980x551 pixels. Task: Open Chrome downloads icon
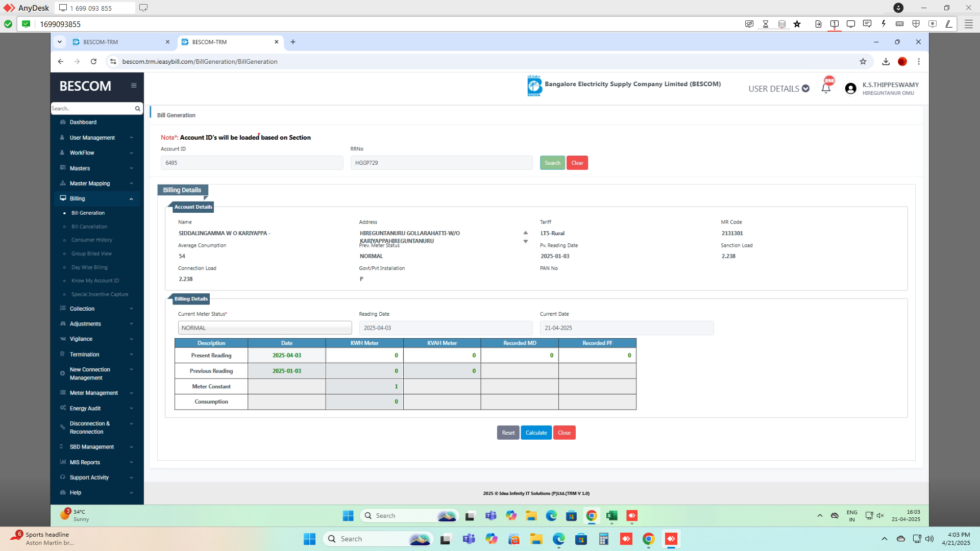pyautogui.click(x=886, y=62)
